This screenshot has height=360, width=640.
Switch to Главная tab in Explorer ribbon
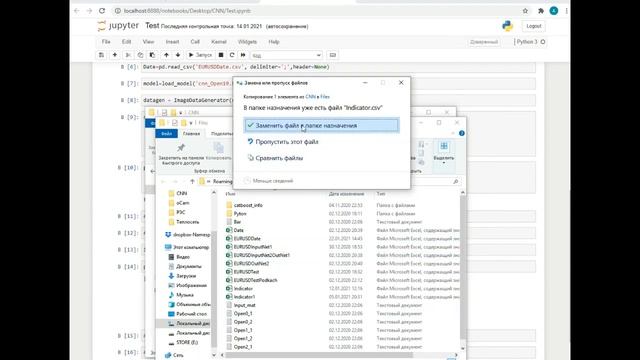coord(191,133)
